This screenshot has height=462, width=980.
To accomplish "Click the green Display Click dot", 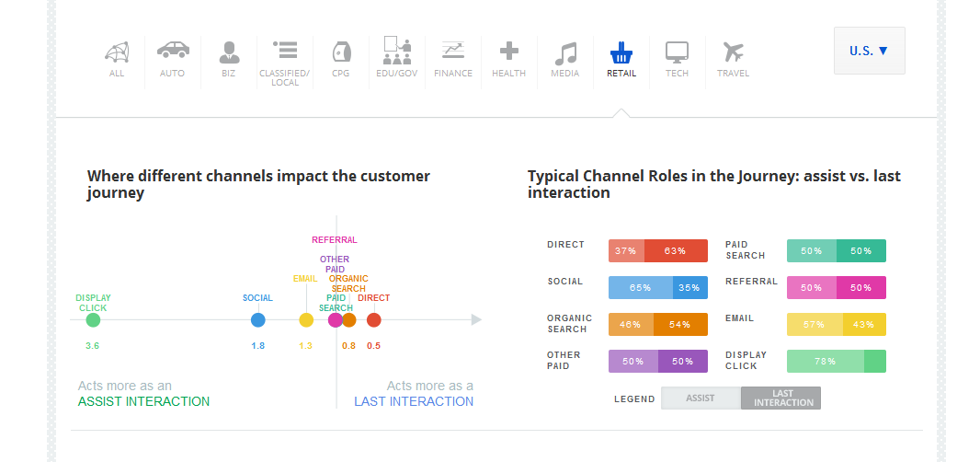I will [x=93, y=320].
